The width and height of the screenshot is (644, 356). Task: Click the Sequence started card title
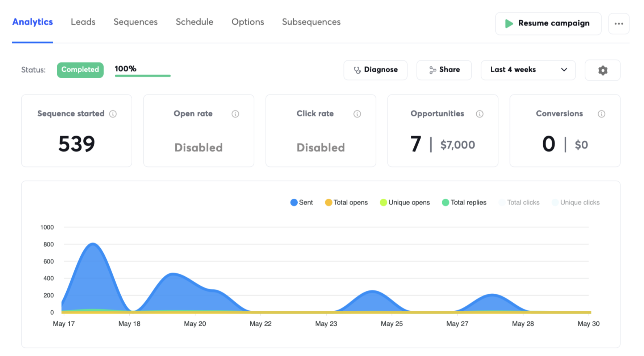click(71, 113)
